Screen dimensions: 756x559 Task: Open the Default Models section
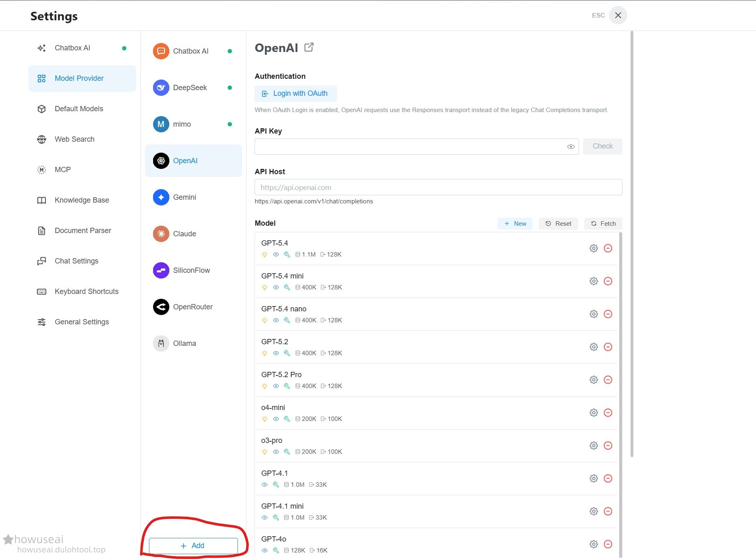click(82, 109)
